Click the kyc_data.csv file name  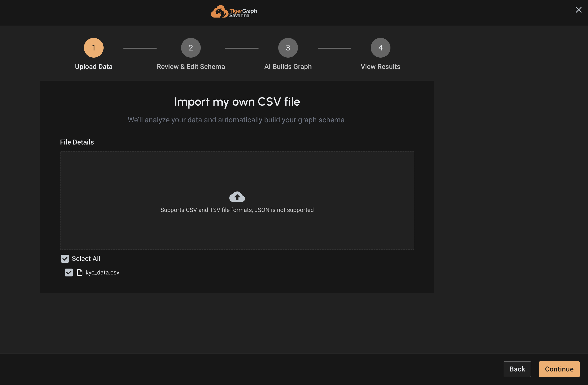click(x=102, y=273)
